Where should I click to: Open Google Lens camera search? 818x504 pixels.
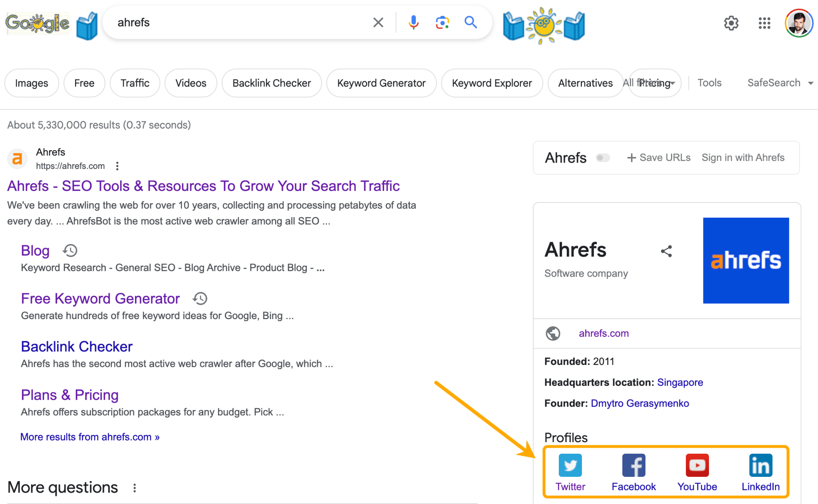[442, 23]
